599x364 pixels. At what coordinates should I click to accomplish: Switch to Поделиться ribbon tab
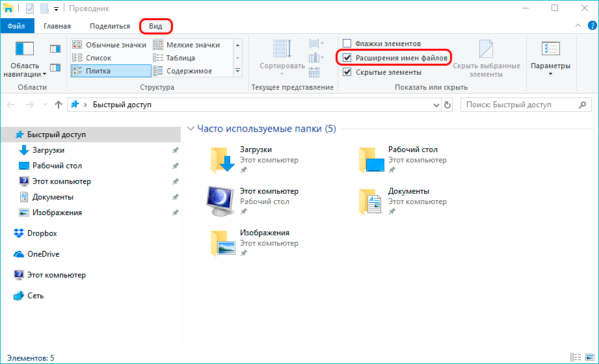tap(110, 26)
